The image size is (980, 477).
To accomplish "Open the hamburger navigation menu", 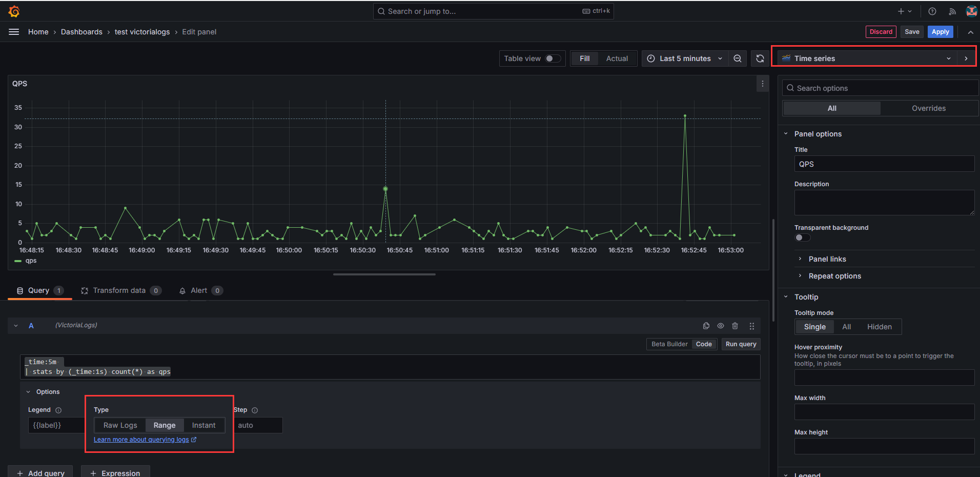I will [14, 32].
